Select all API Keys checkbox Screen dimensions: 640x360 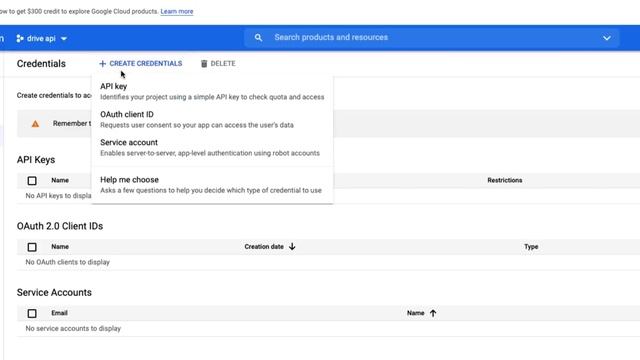point(32,180)
